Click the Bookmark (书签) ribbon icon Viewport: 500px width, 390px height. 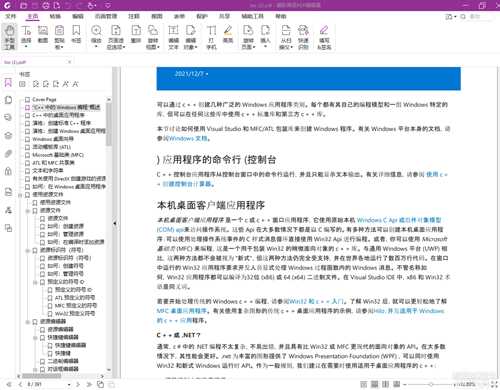tap(76, 34)
